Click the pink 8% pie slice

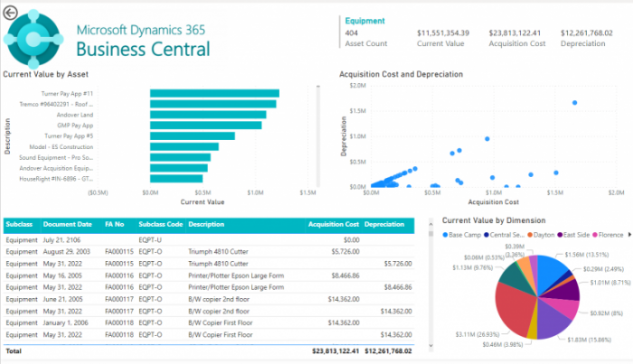point(565,307)
